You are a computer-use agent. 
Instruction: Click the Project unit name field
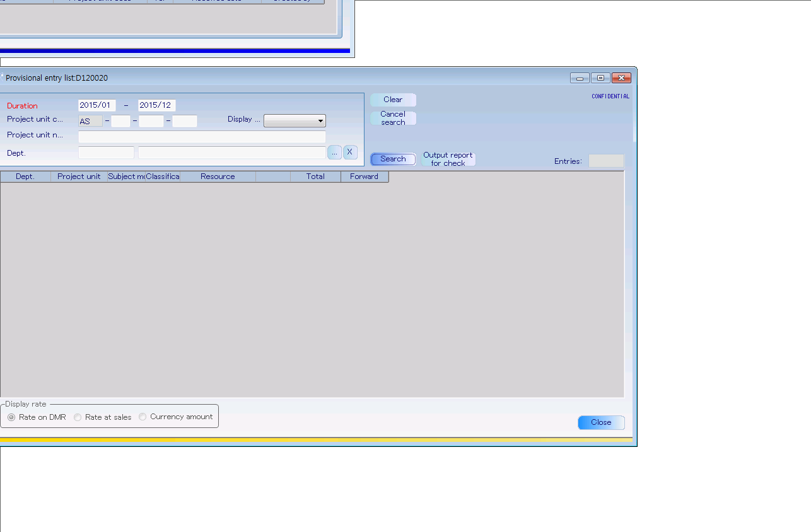[x=202, y=137]
